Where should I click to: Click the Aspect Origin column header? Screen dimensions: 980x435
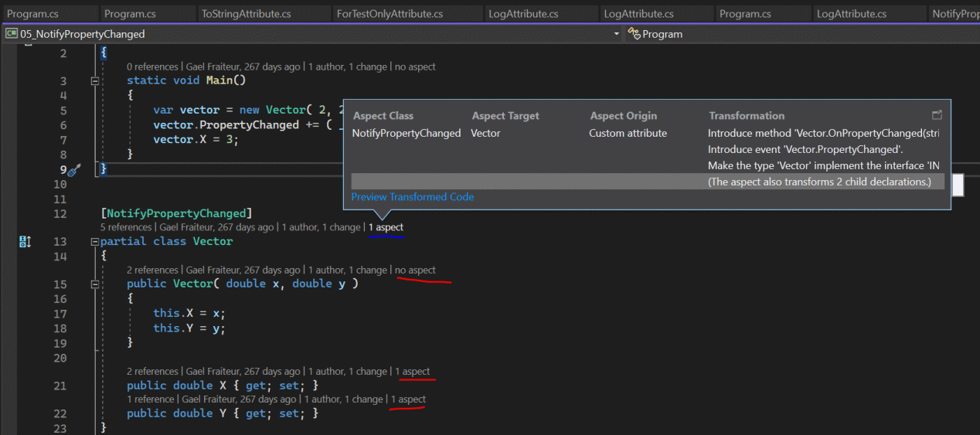point(624,116)
